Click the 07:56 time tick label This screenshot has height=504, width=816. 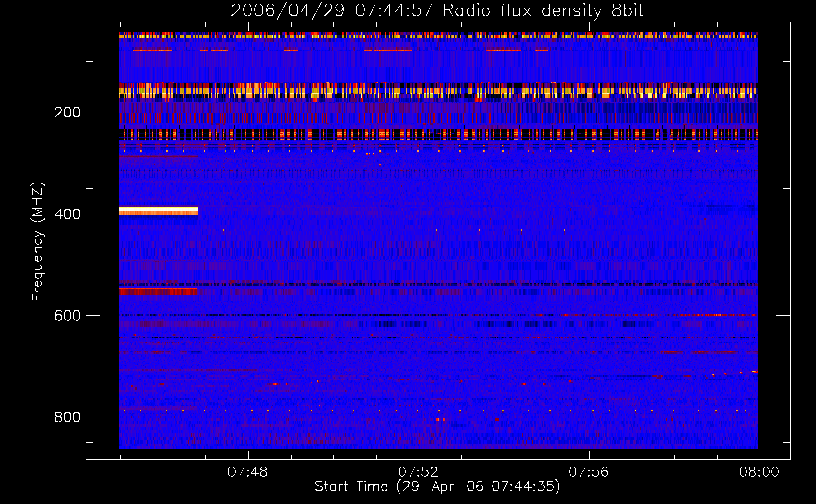pos(589,472)
